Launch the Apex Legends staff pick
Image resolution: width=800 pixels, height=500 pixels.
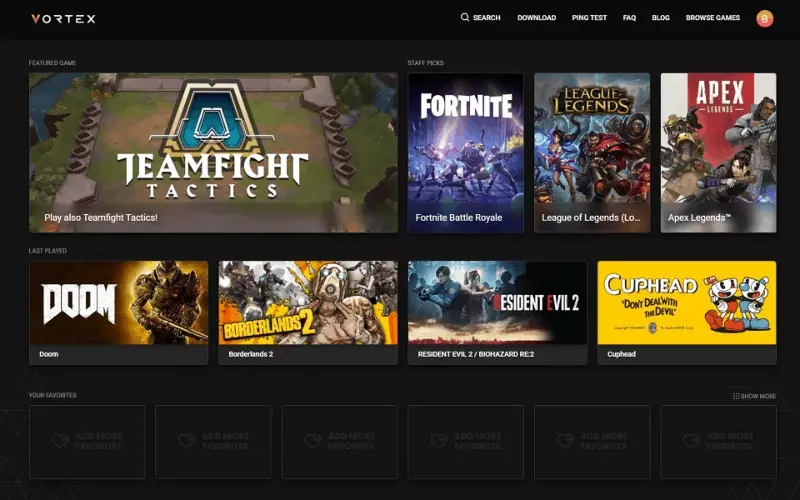point(718,153)
